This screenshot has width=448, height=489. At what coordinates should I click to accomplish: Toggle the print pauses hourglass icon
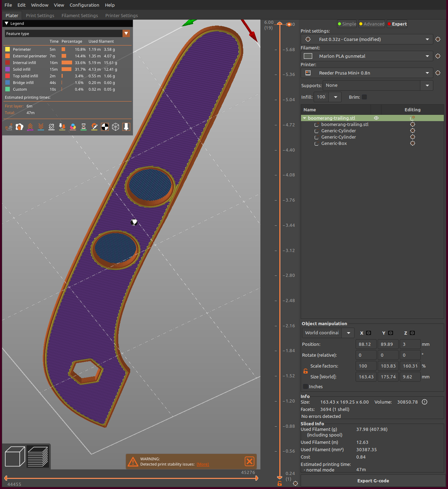point(84,127)
